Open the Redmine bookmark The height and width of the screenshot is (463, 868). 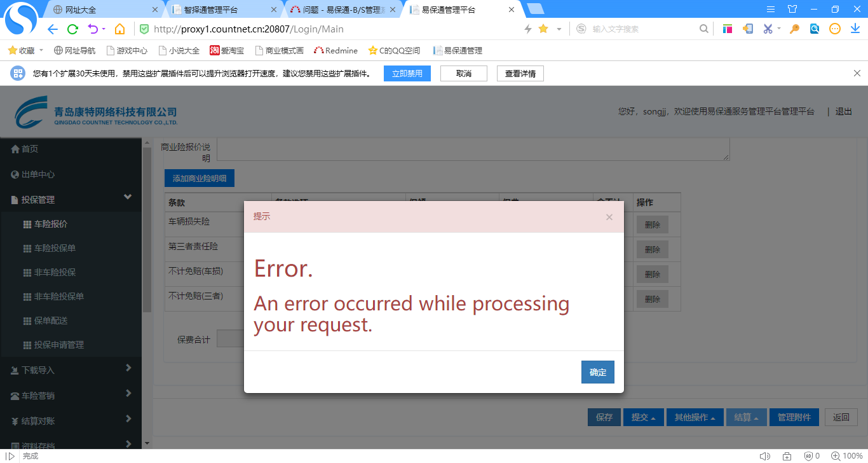[x=336, y=50]
